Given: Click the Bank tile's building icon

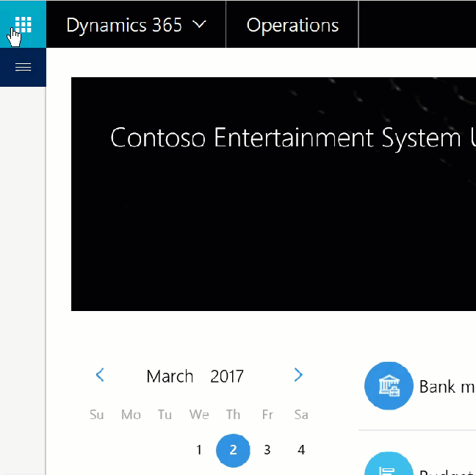Looking at the screenshot, I should tap(389, 385).
